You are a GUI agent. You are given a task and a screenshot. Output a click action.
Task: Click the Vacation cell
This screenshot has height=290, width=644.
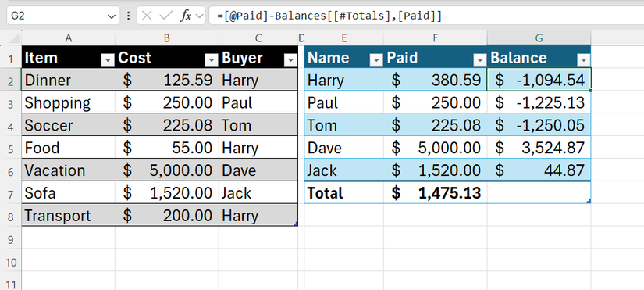(x=68, y=170)
